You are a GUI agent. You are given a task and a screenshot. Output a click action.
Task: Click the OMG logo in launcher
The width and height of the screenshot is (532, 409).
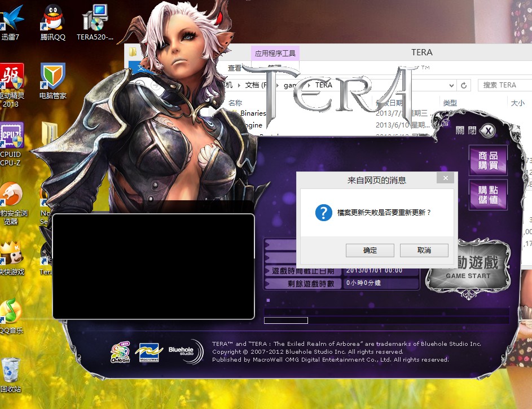tap(120, 353)
